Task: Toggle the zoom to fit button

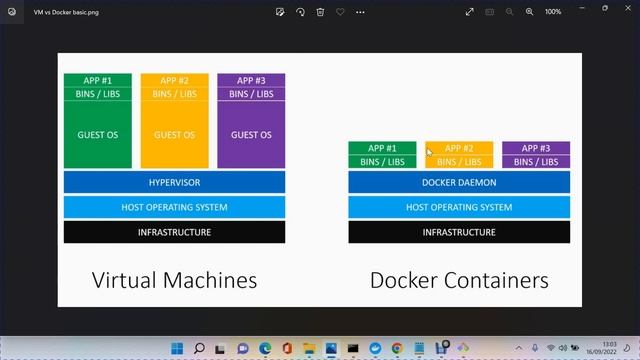Action: [x=489, y=12]
